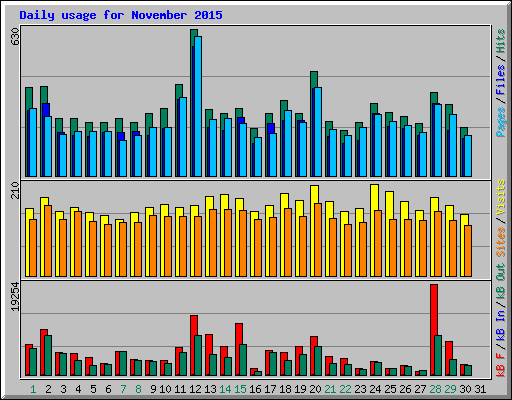Image resolution: width=512 pixels, height=400 pixels.
Task: Select day label 23 on the x-axis
Action: point(360,389)
